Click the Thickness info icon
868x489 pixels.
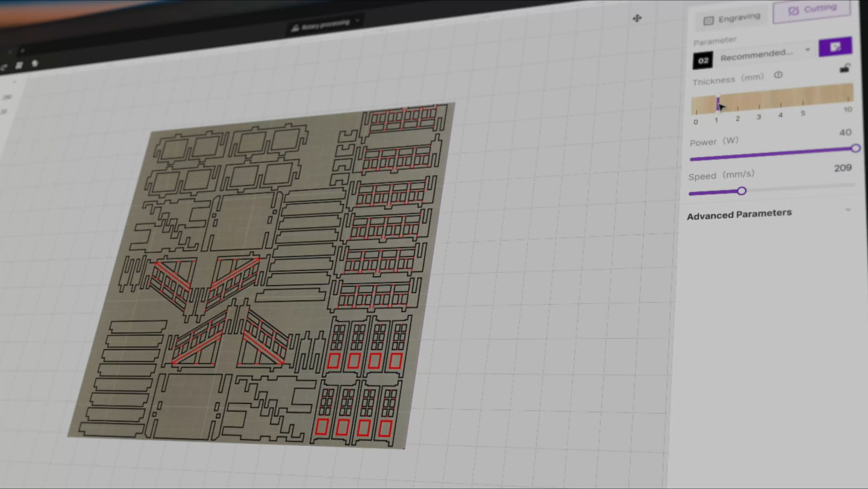tap(779, 75)
